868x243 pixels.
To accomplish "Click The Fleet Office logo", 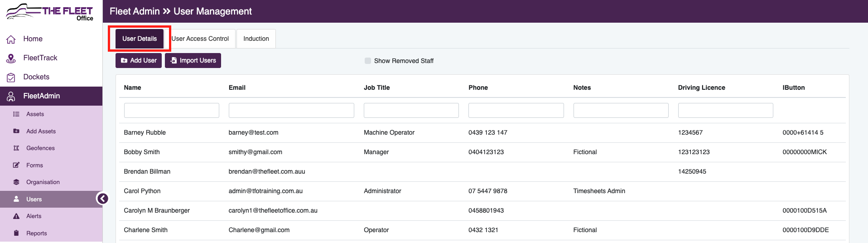I will coord(50,12).
